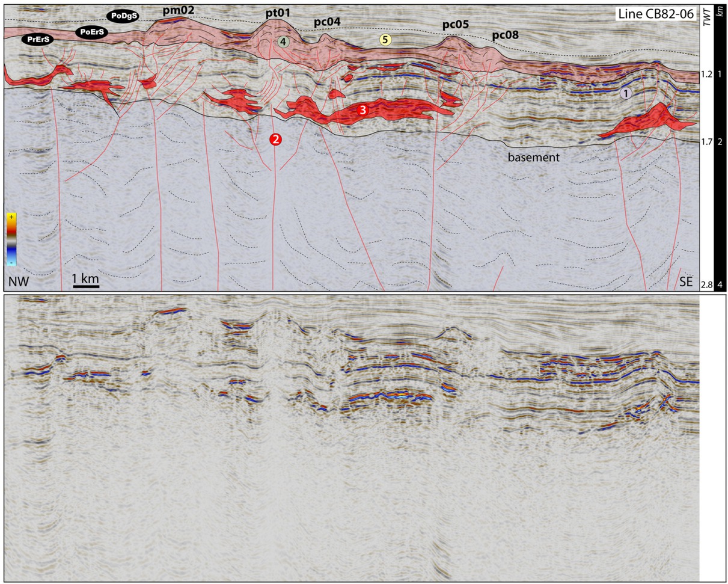Select the pt01 well marker
This screenshot has height=584, width=728.
click(x=276, y=13)
